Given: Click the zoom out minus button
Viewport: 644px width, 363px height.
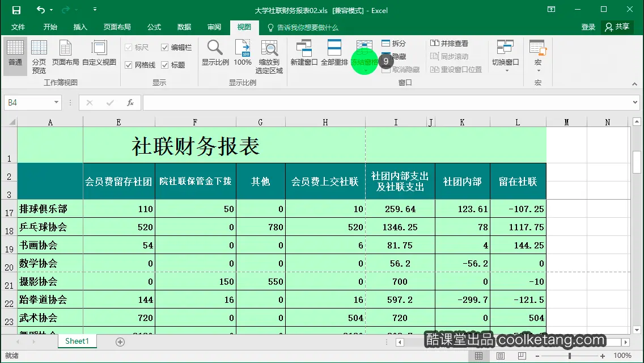Looking at the screenshot, I should 537,356.
